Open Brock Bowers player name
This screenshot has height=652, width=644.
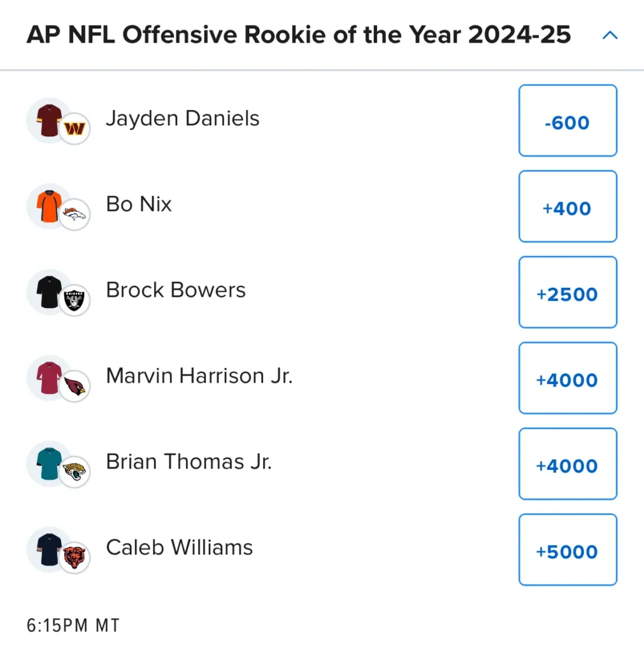(176, 290)
